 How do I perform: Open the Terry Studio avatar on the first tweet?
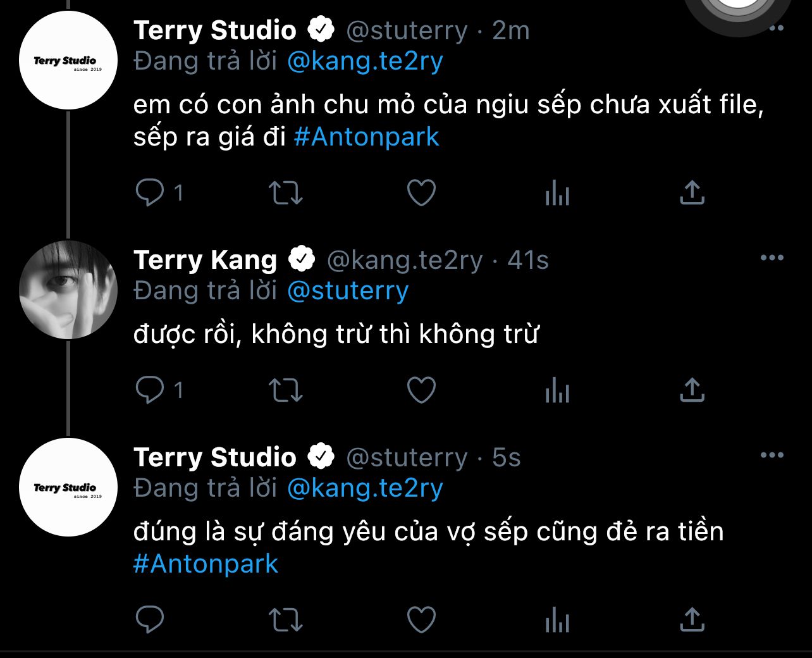[68, 61]
